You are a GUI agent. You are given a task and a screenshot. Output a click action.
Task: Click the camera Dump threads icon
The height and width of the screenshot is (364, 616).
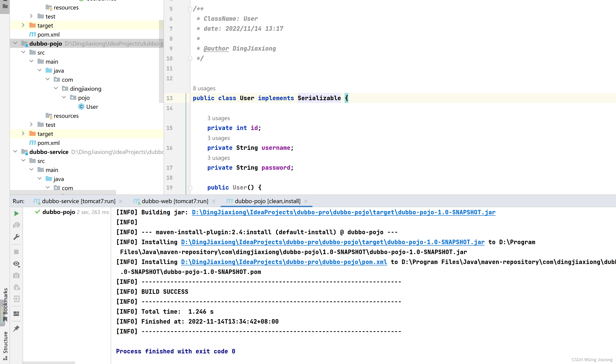[x=16, y=276]
